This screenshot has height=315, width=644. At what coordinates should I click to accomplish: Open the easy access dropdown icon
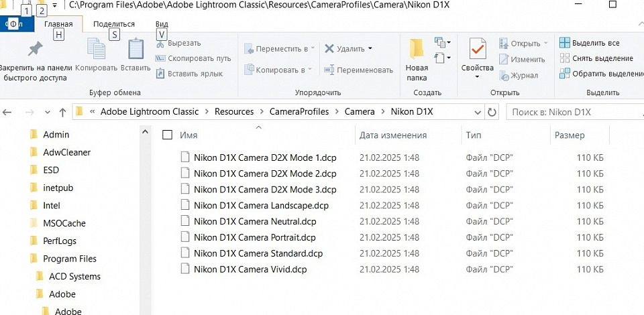click(443, 58)
